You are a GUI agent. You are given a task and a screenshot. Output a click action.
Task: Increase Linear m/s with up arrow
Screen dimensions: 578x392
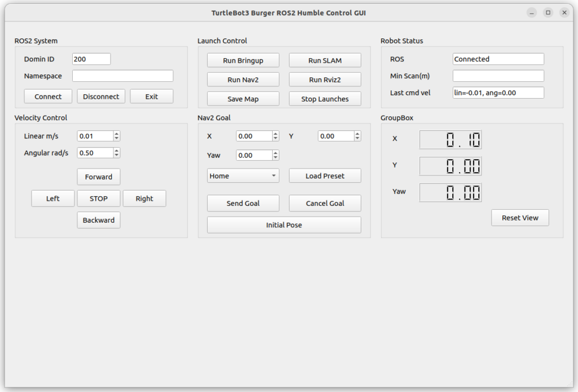pyautogui.click(x=116, y=133)
